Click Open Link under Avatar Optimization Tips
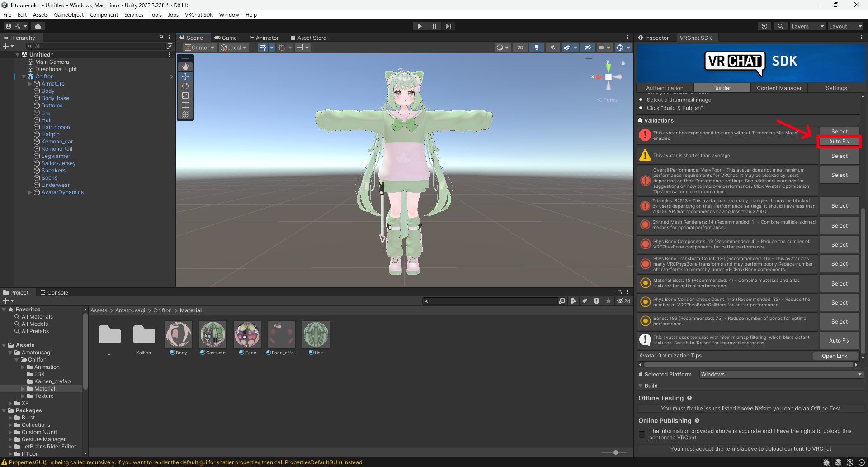Image resolution: width=868 pixels, height=467 pixels. tap(835, 356)
